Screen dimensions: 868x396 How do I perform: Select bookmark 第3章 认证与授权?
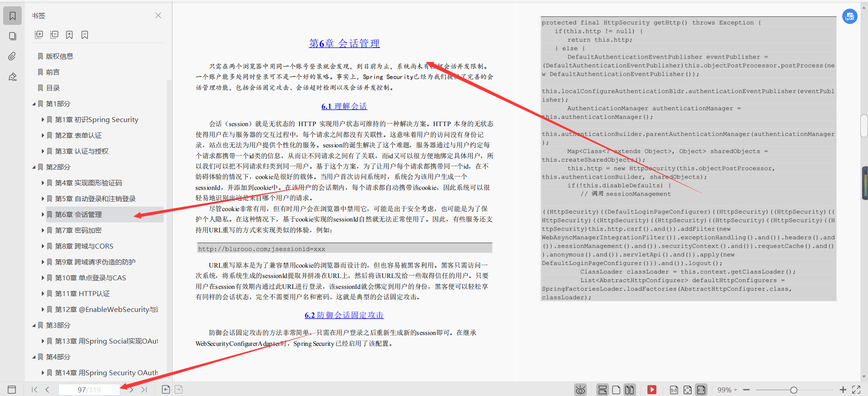pos(82,151)
